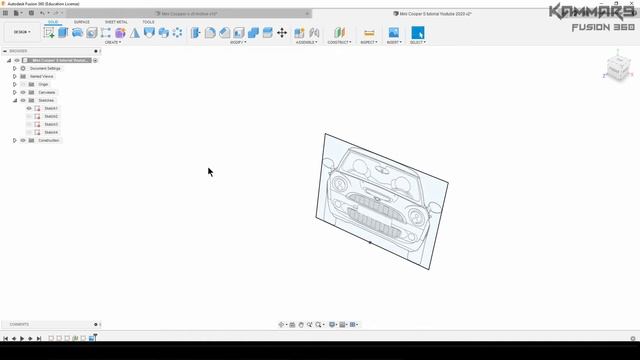The height and width of the screenshot is (360, 640).
Task: Jump to timeline beginning
Action: (x=5, y=338)
